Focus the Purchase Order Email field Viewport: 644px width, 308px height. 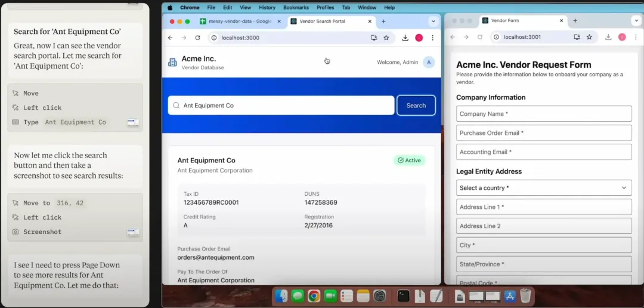pos(543,133)
